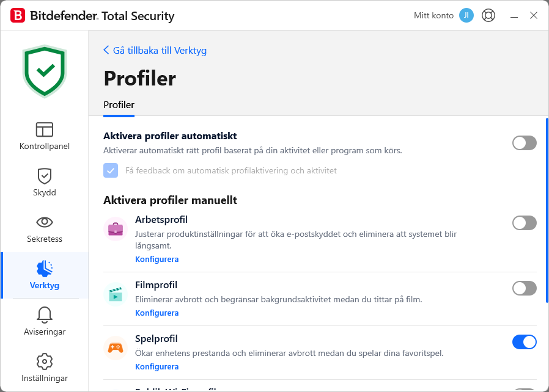Uncheck the profile activation feedback checkbox

(x=111, y=170)
